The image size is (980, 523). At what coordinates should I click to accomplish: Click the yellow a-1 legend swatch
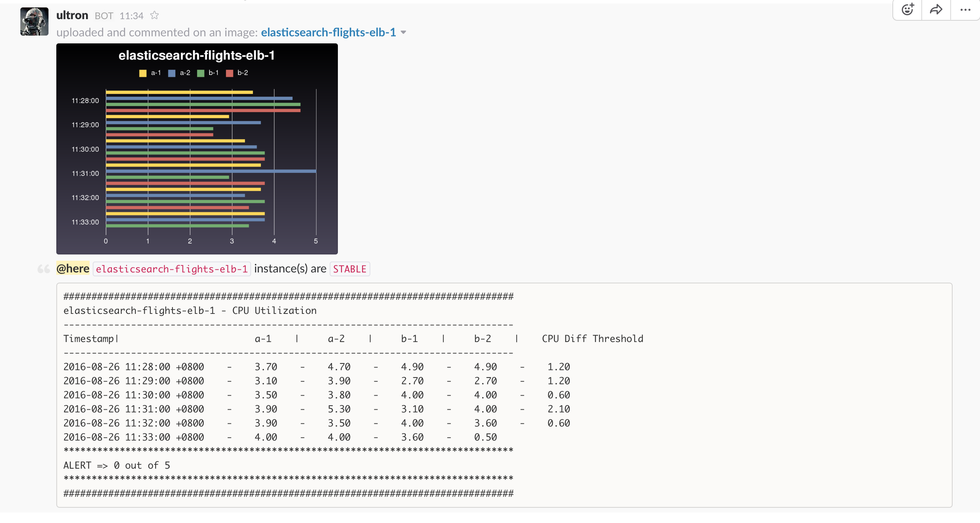coord(143,73)
